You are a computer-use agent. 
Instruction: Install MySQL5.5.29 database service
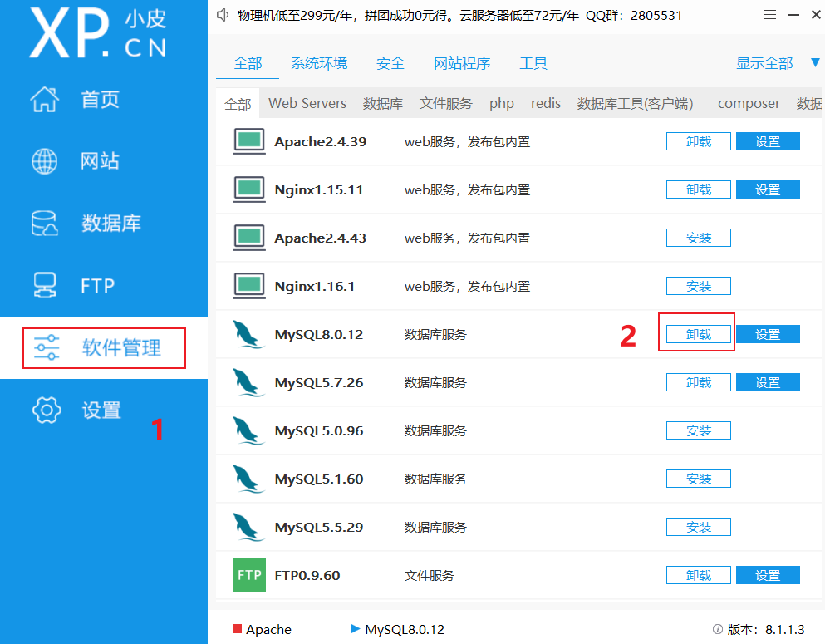pos(697,526)
